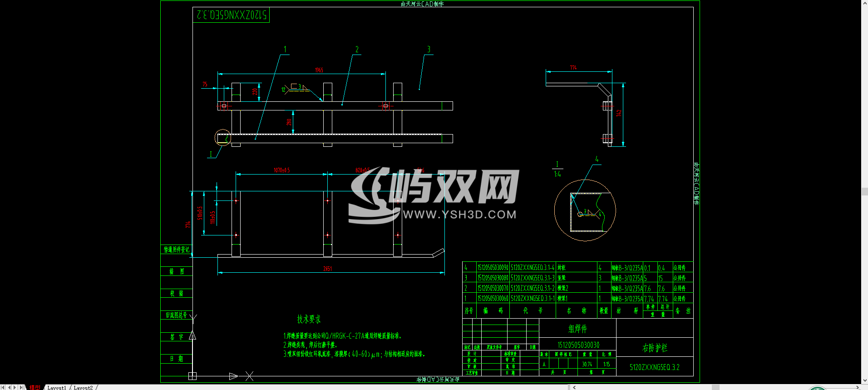868x390 pixels.
Task: Select drawing number 15120505030030
Action: (578, 345)
